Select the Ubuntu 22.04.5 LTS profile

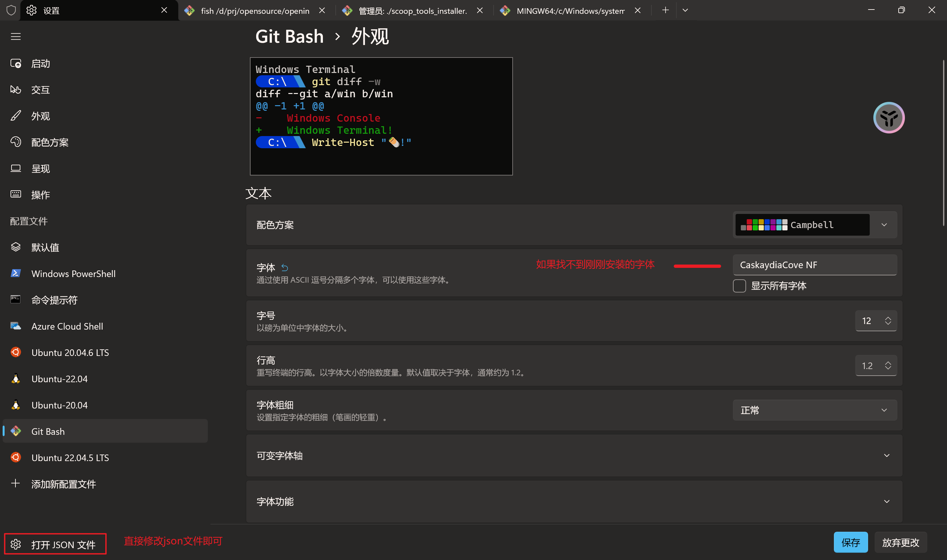click(105, 457)
